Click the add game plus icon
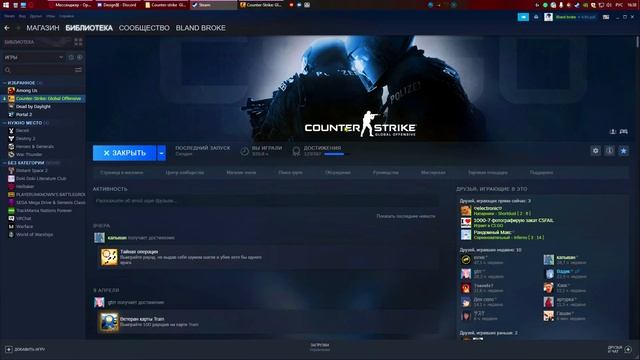Viewport: 640px width, 360px height. tap(9, 350)
